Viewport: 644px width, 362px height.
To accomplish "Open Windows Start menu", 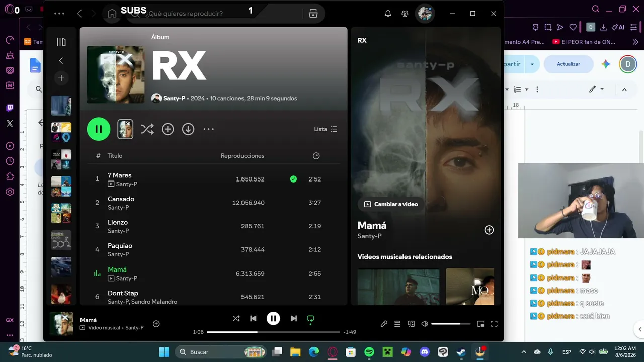I will 164,352.
